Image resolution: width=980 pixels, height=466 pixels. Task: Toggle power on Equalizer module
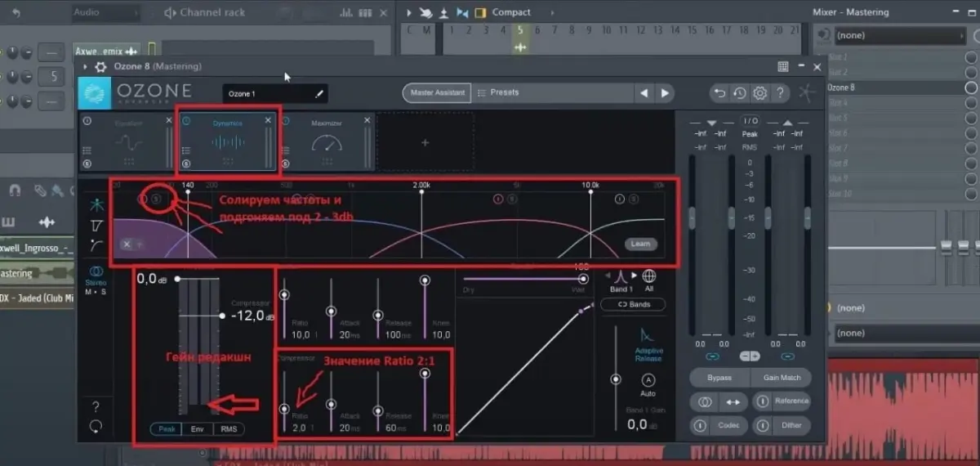point(87,120)
